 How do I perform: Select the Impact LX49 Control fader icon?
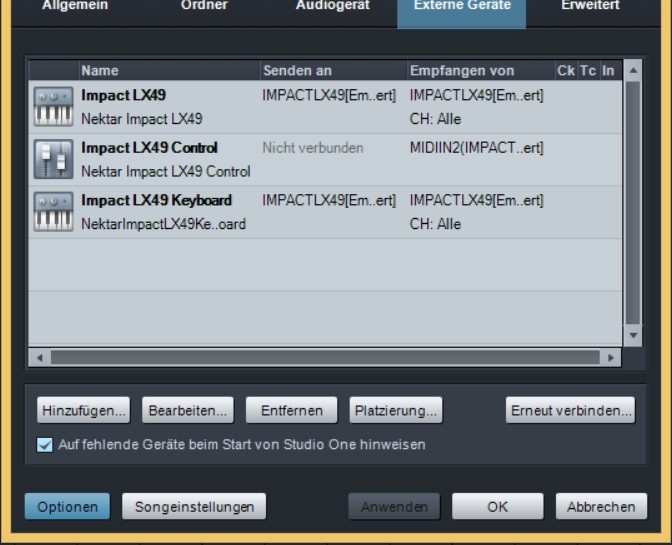pyautogui.click(x=53, y=159)
